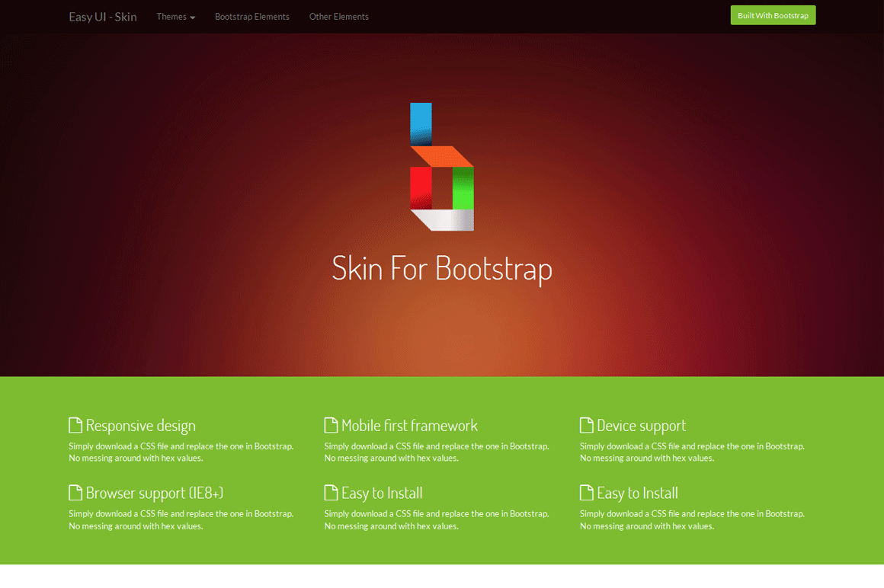
Task: Select the file icon beside Mobile first framework
Action: tap(331, 424)
